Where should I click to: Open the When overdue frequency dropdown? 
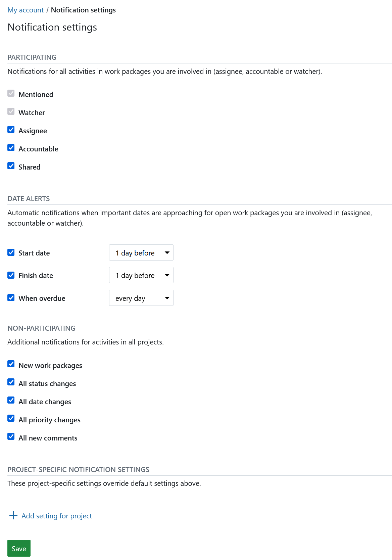click(141, 298)
